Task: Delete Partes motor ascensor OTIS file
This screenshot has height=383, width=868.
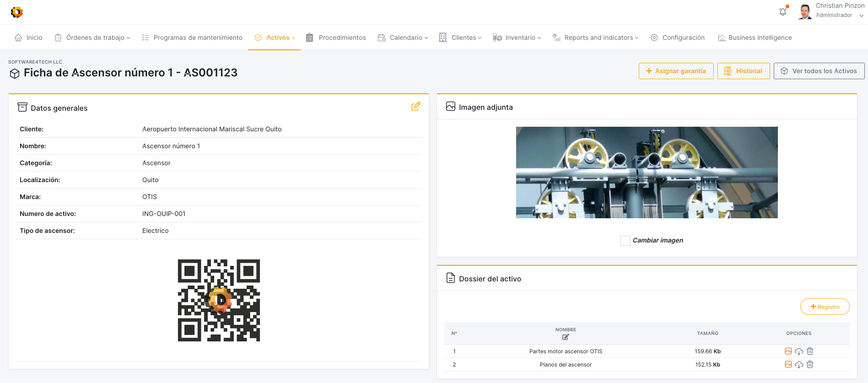Action: [x=810, y=351]
